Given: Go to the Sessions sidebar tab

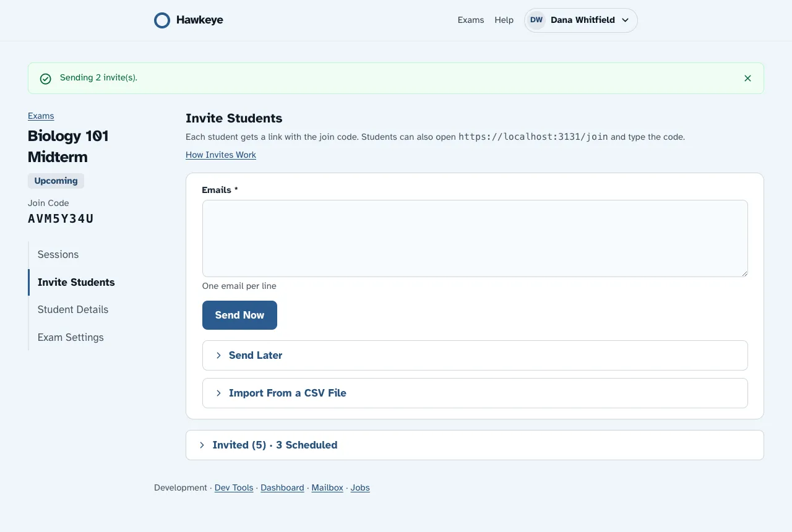Looking at the screenshot, I should 58,255.
